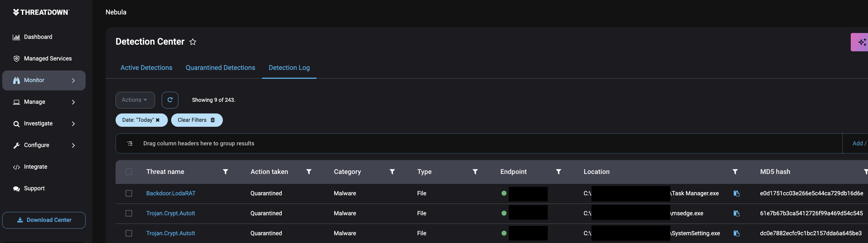Check the SystemSetting.exe row checkbox

pyautogui.click(x=129, y=233)
